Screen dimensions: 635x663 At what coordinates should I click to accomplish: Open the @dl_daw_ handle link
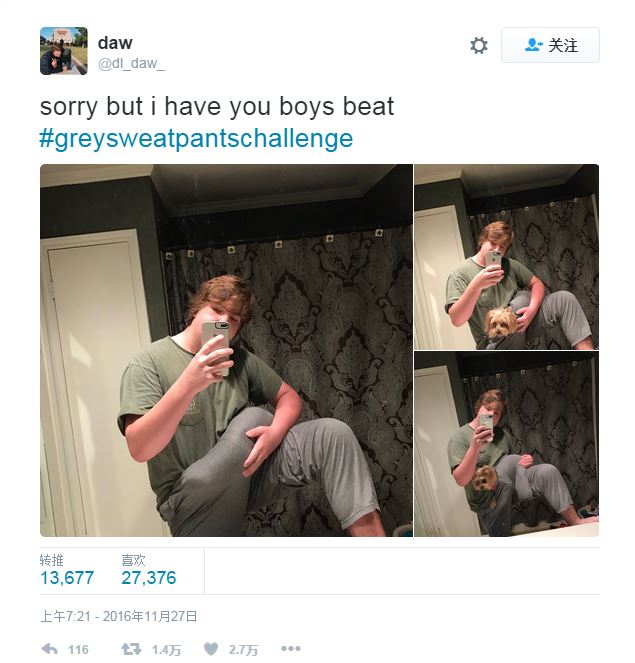point(131,63)
